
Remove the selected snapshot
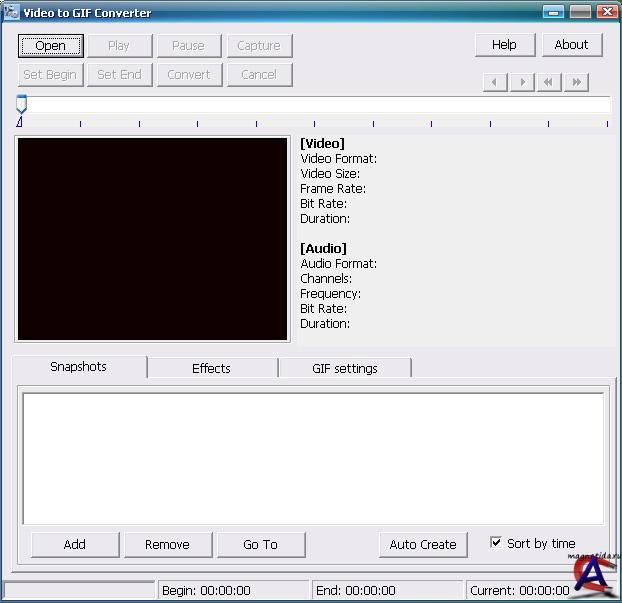pos(168,545)
